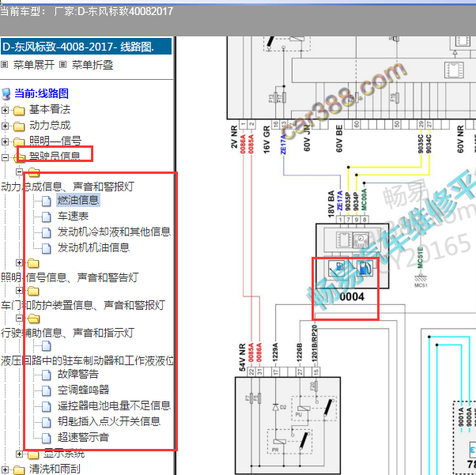
Task: Click the MC51 ground symbol
Action: (421, 280)
